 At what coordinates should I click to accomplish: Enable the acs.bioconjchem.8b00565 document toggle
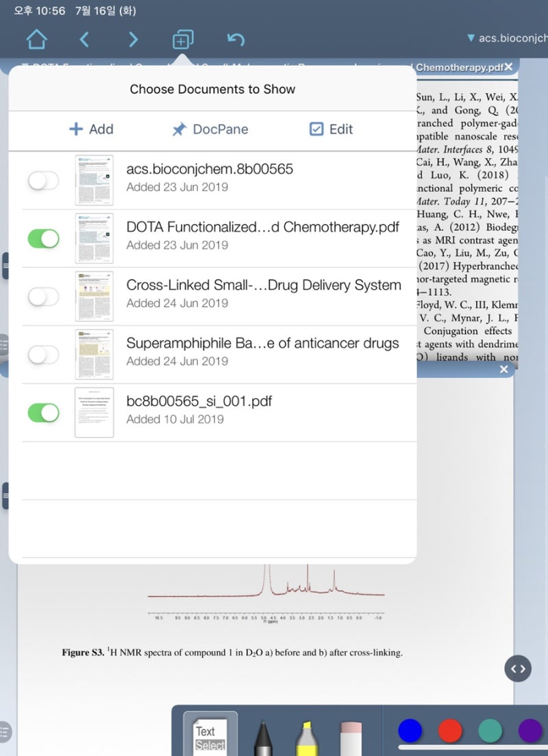pyautogui.click(x=43, y=181)
